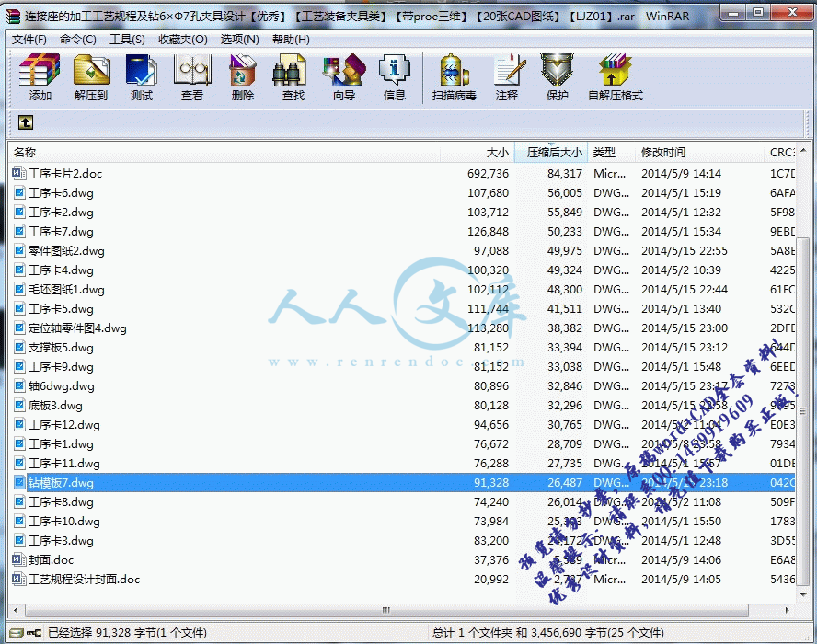Click the drive icon in status bar
This screenshot has height=644, width=817.
click(17, 633)
